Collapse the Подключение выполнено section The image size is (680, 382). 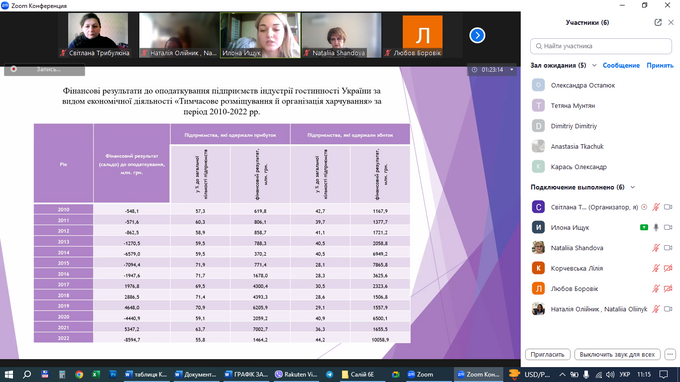[x=633, y=187]
